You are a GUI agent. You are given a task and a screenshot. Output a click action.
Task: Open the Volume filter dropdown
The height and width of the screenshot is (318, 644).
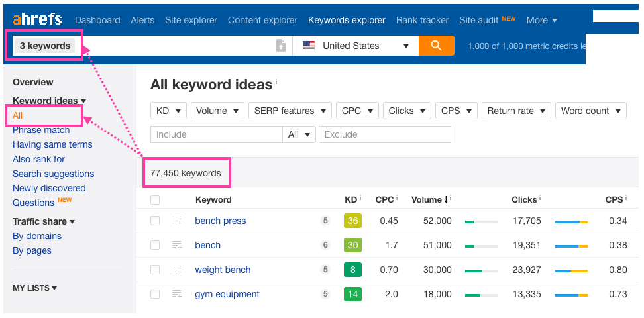pos(218,111)
